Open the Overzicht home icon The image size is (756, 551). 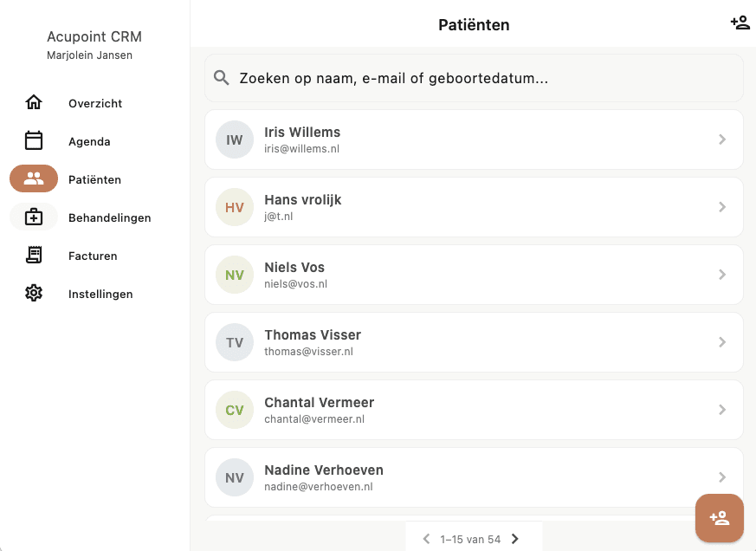coord(33,102)
